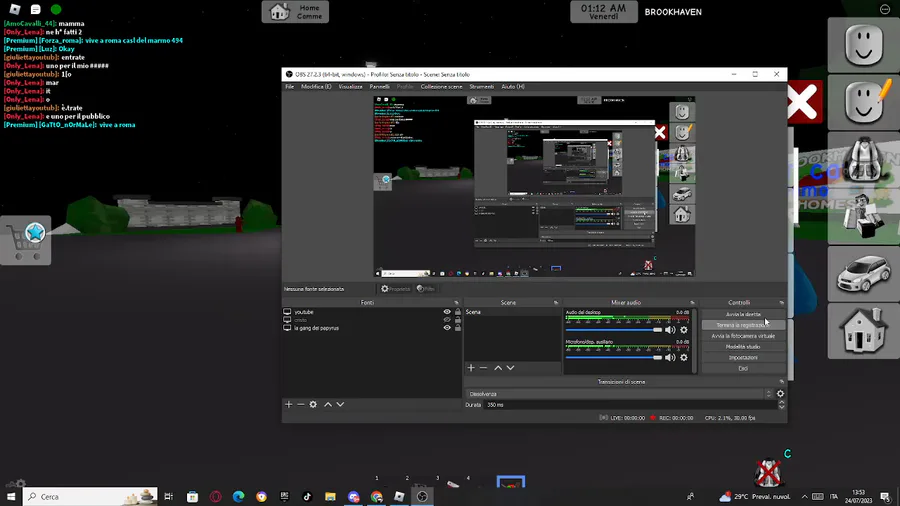
Task: Toggle lock on youtube source
Action: [x=457, y=312]
